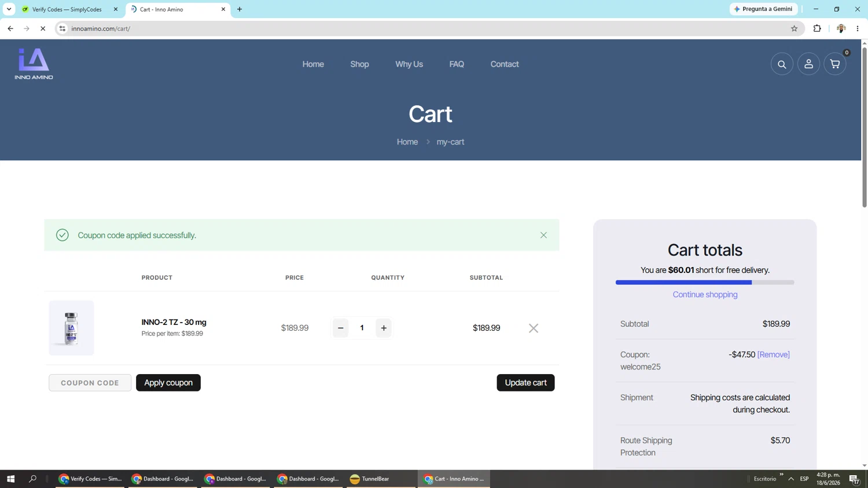
Task: Open TunnelBear from the taskbar
Action: pyautogui.click(x=381, y=479)
